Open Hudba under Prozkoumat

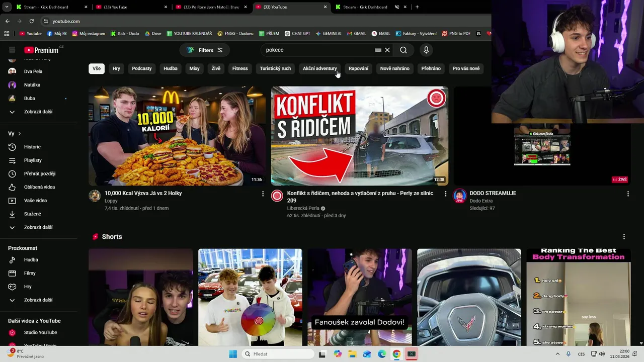pyautogui.click(x=38, y=260)
